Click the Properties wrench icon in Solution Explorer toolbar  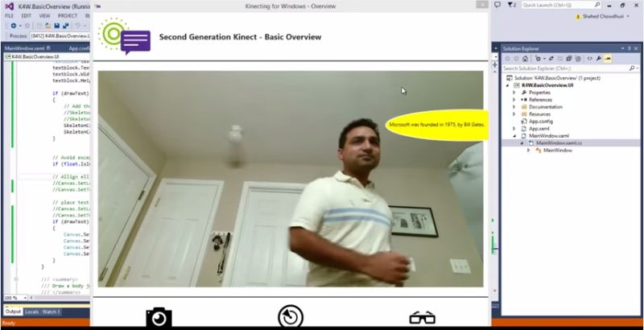tap(599, 59)
